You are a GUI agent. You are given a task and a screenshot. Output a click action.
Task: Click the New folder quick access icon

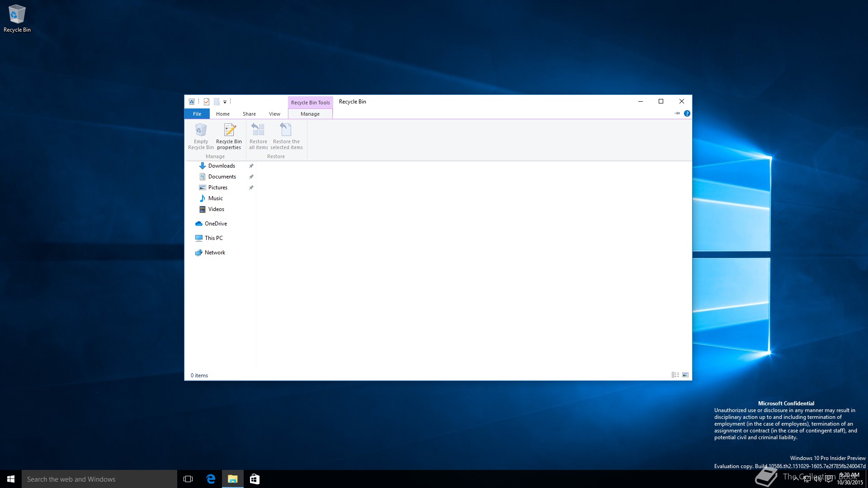click(x=217, y=102)
